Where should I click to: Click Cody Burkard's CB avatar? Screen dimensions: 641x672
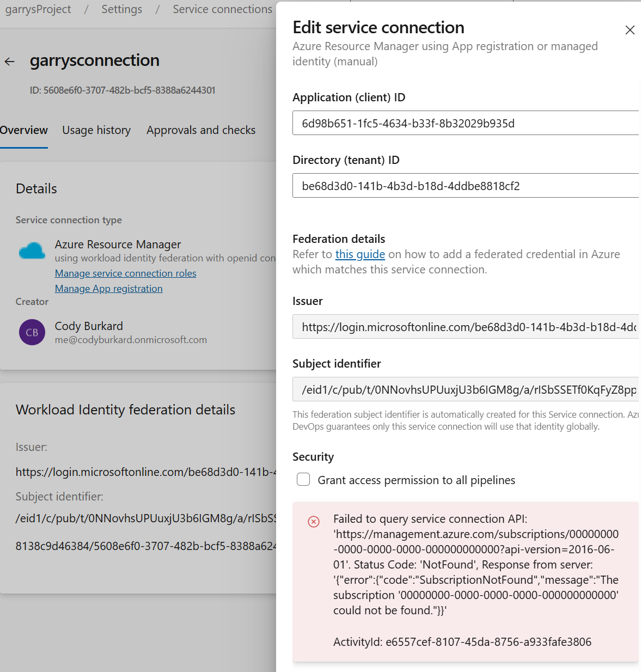32,332
